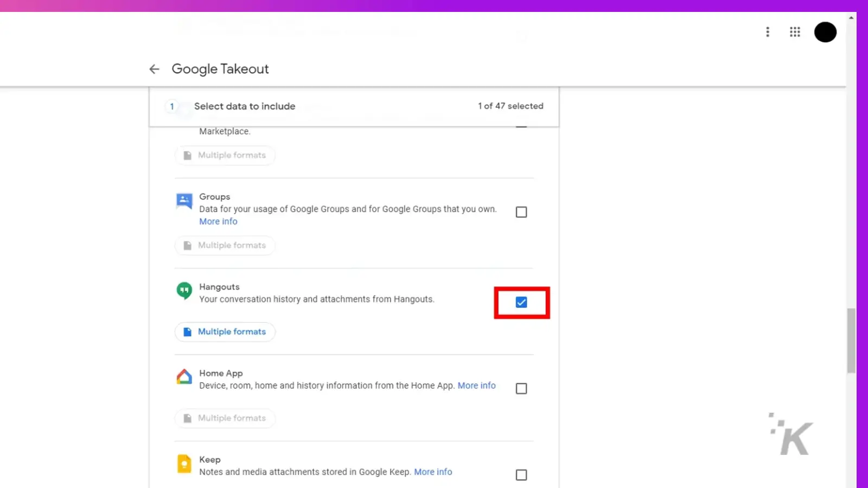Open Multiple formats under Marketplace

pos(225,156)
